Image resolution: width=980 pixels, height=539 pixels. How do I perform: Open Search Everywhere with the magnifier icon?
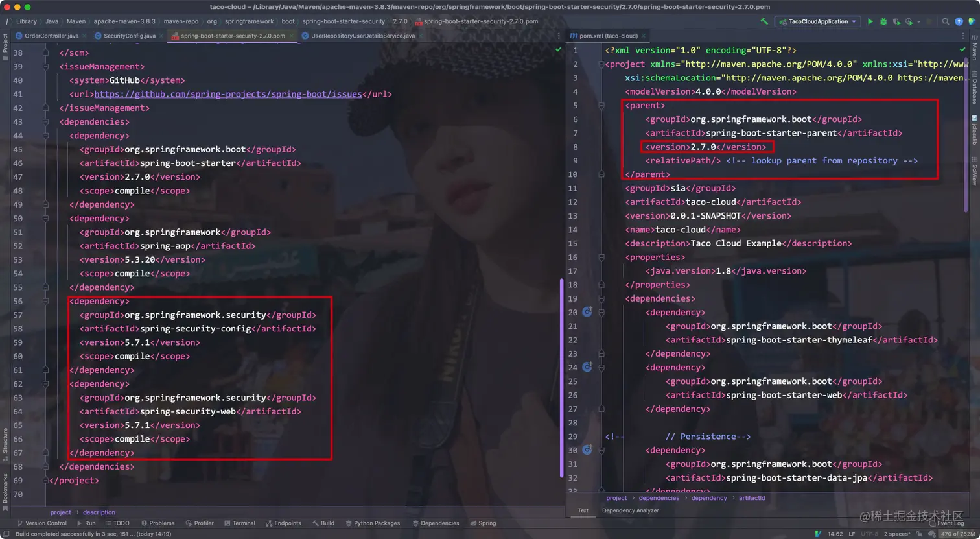tap(946, 21)
